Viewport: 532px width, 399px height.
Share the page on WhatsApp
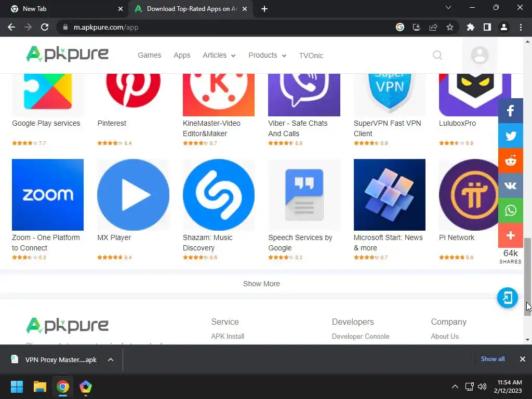[x=510, y=210]
